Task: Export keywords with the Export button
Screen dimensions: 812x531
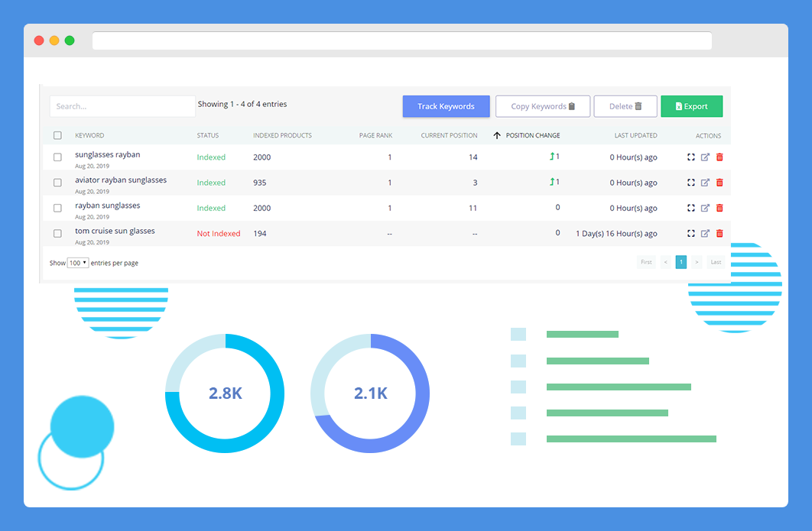Action: (692, 106)
